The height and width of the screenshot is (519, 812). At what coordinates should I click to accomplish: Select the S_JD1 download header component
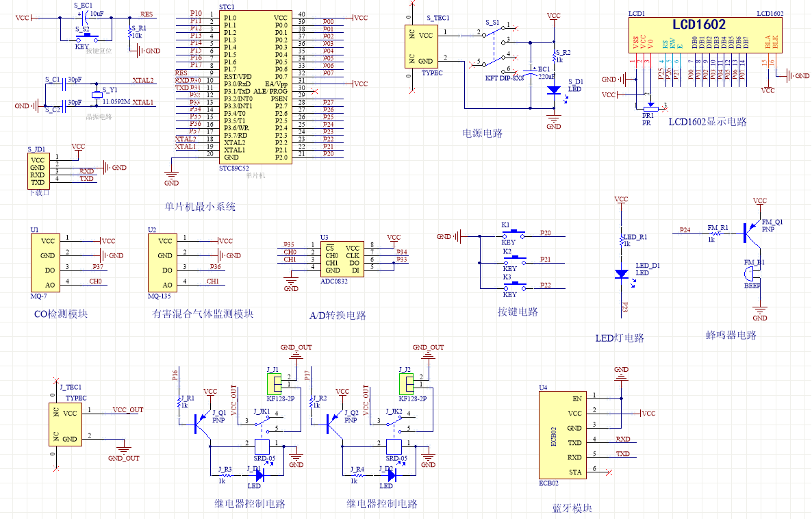click(39, 171)
